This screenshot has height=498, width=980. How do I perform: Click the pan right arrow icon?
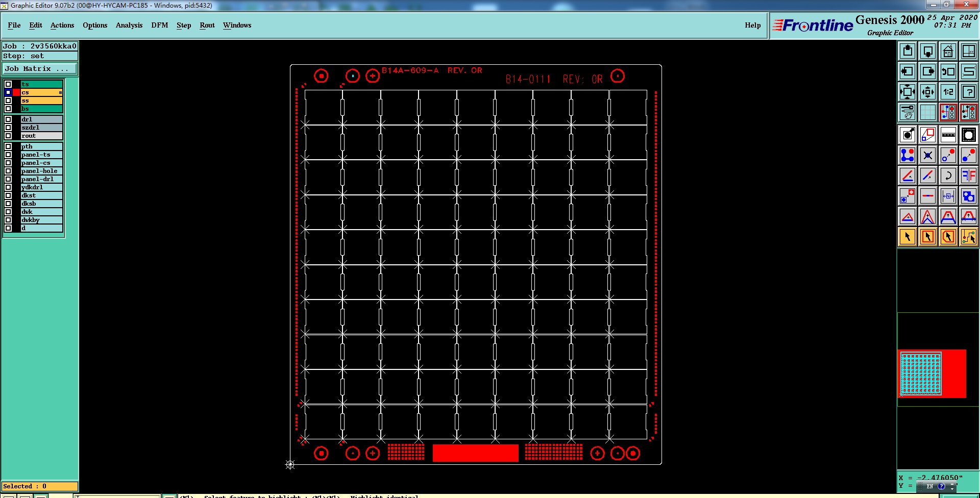click(x=928, y=71)
